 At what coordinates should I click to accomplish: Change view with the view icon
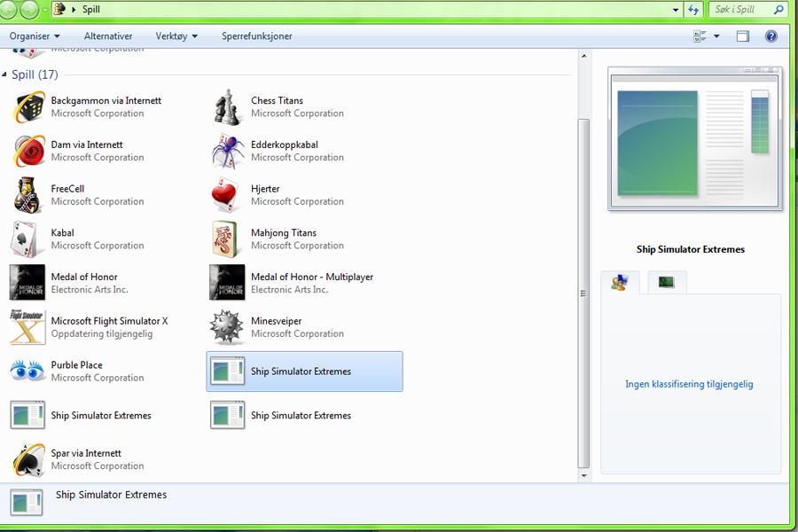[700, 36]
